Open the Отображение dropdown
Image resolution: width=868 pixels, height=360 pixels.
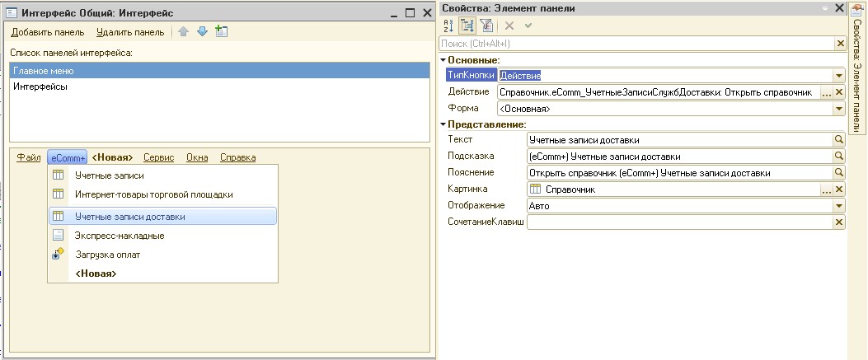point(839,206)
